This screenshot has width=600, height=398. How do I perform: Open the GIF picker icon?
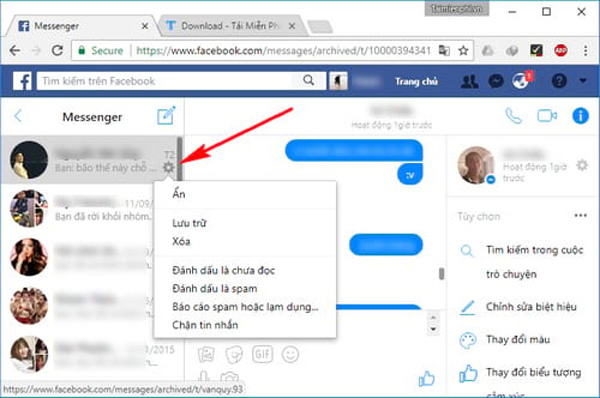(x=262, y=354)
